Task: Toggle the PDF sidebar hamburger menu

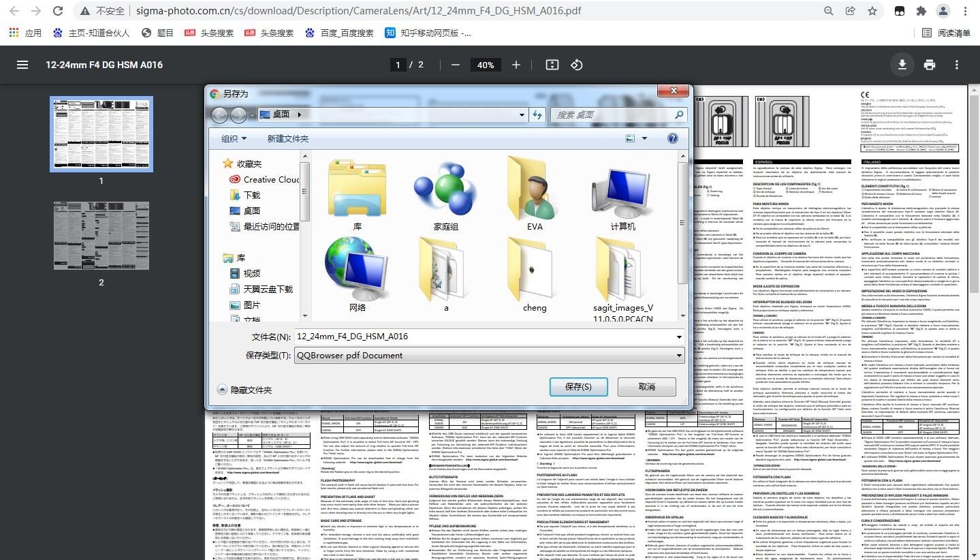Action: coord(22,65)
